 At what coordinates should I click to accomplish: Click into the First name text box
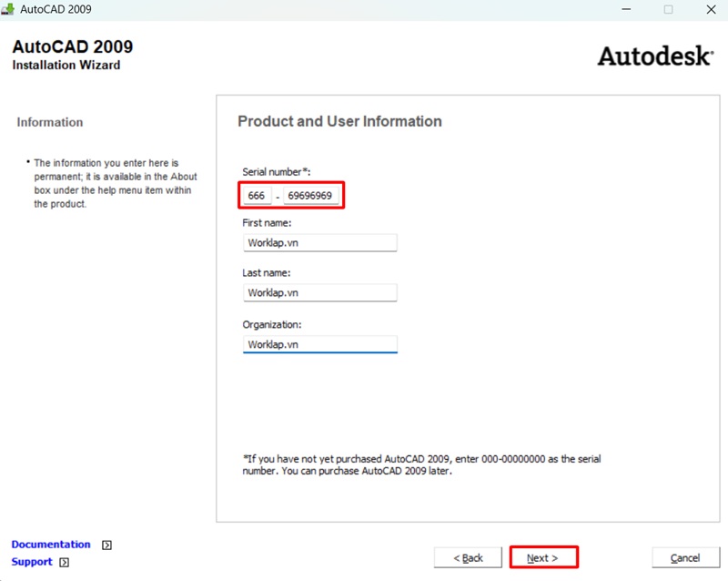(319, 243)
